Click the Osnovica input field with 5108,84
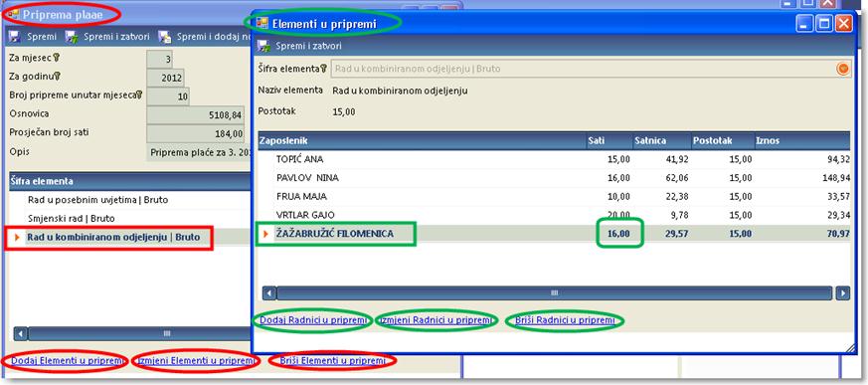Viewport: 868px width, 385px height. (195, 114)
